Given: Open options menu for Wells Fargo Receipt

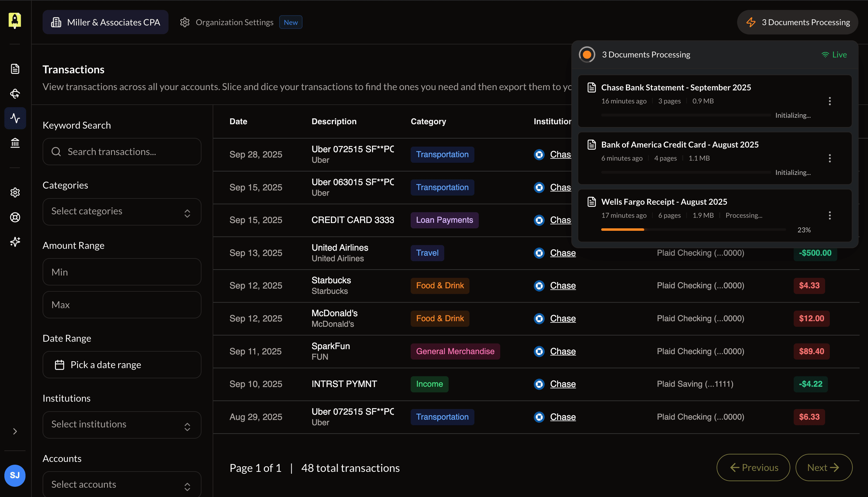Looking at the screenshot, I should (x=830, y=215).
